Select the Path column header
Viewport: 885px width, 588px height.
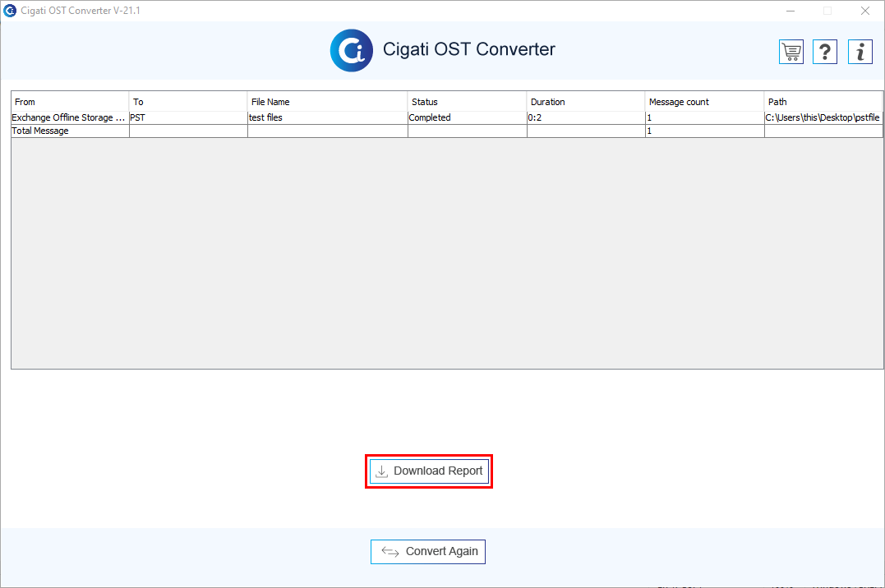[823, 102]
